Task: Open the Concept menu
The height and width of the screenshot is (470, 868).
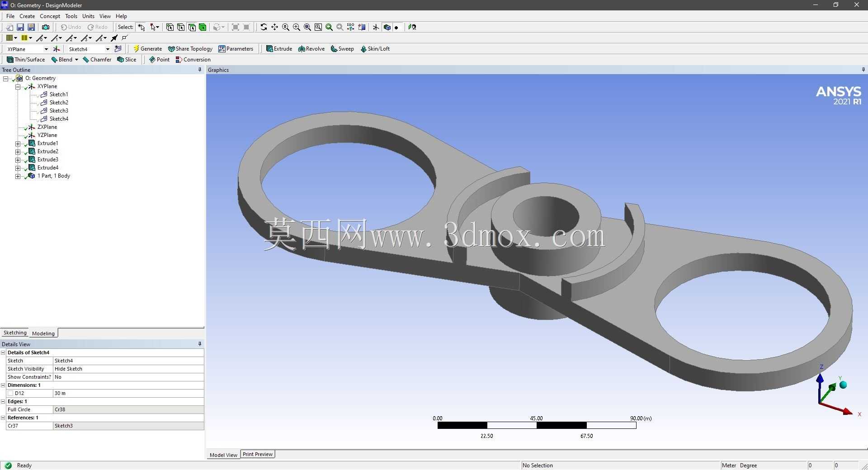Action: coord(50,16)
